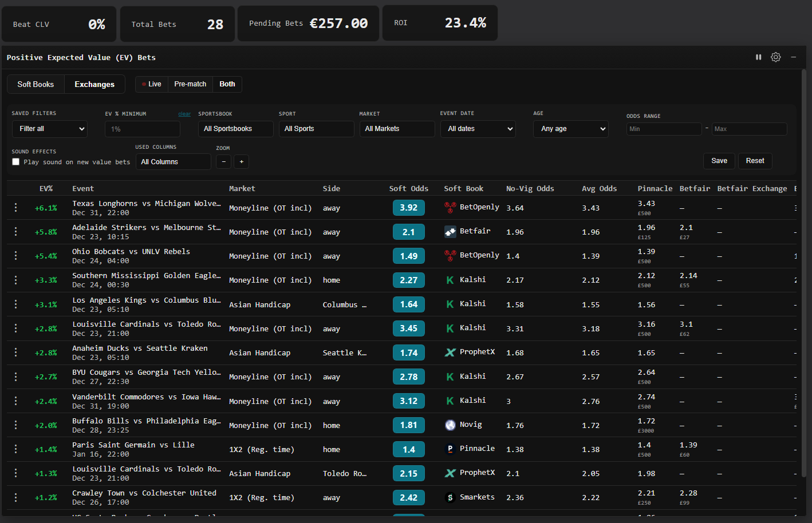Click the Kalshi logo on Southern Mississippi row
812x523 pixels.
(x=450, y=279)
